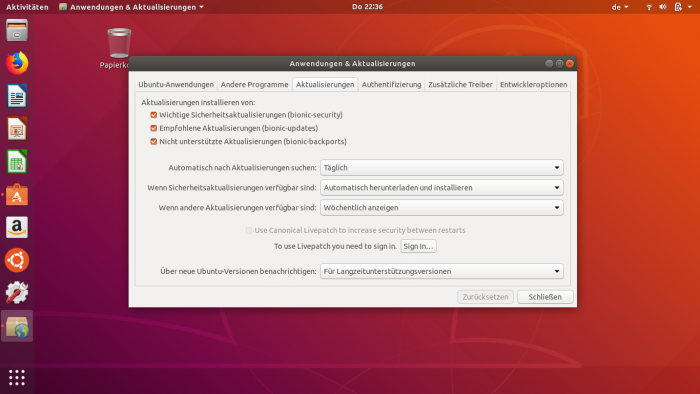This screenshot has width=700, height=394.
Task: Minimize the Anwendungen & Aktualisierungen window
Action: [549, 63]
